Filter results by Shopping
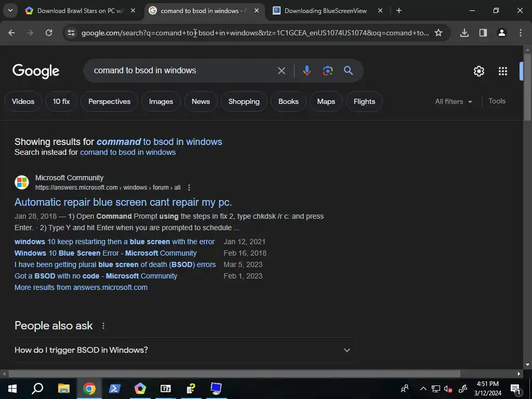Viewport: 532px width, 399px height. point(244,101)
